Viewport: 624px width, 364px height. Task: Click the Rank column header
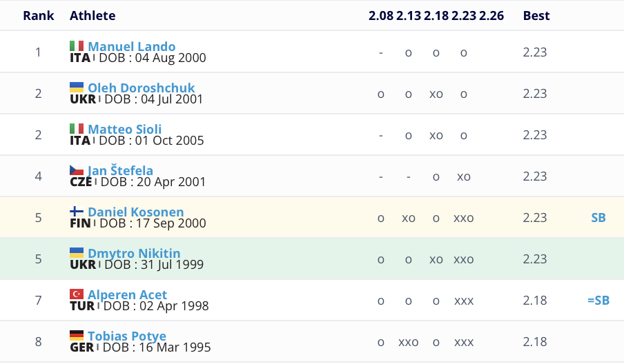39,15
